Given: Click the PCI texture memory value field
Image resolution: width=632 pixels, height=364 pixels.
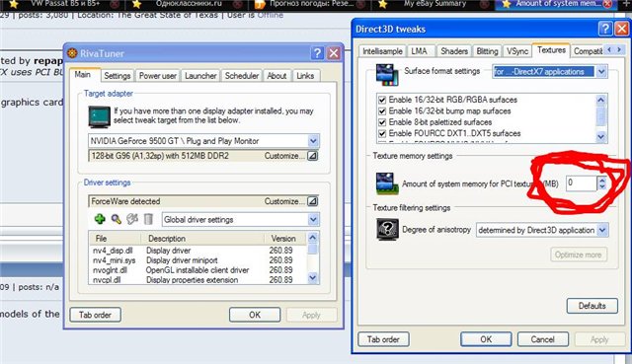Looking at the screenshot, I should [x=581, y=183].
